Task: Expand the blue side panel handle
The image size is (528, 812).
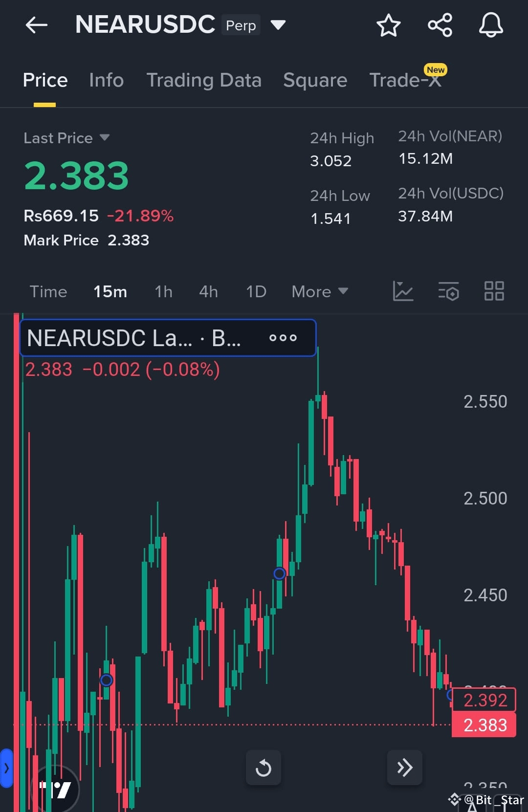Action: pyautogui.click(x=6, y=768)
